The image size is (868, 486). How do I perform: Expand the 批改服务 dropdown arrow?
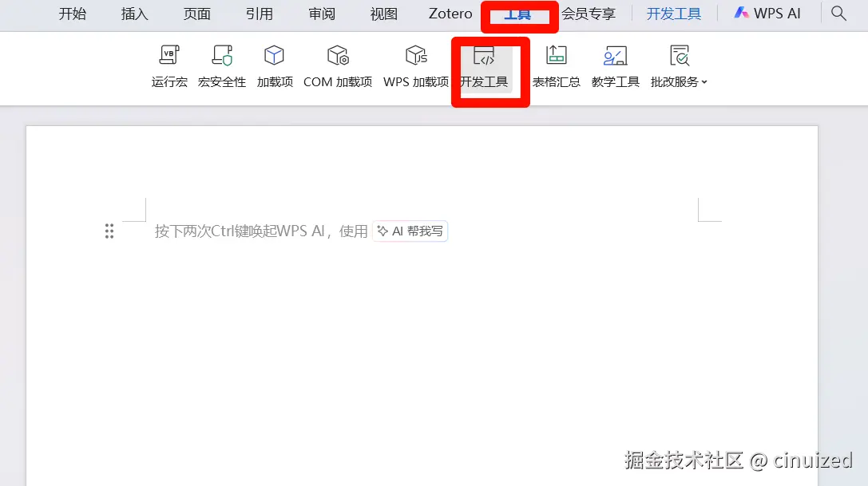704,82
